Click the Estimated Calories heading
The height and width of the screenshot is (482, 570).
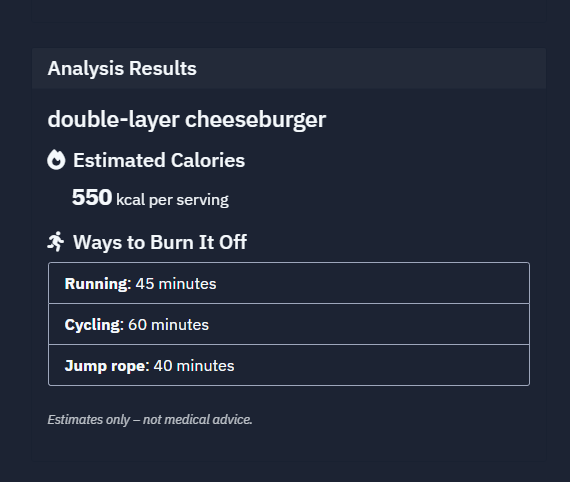tap(159, 160)
